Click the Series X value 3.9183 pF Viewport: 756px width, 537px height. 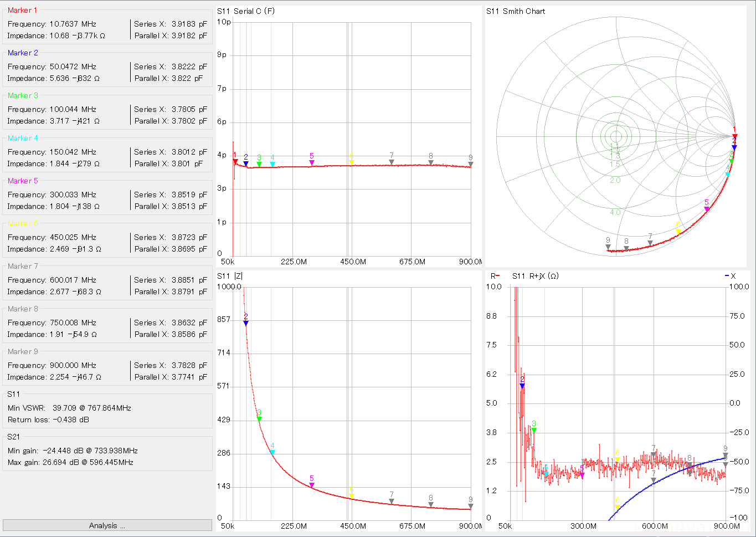pyautogui.click(x=189, y=24)
